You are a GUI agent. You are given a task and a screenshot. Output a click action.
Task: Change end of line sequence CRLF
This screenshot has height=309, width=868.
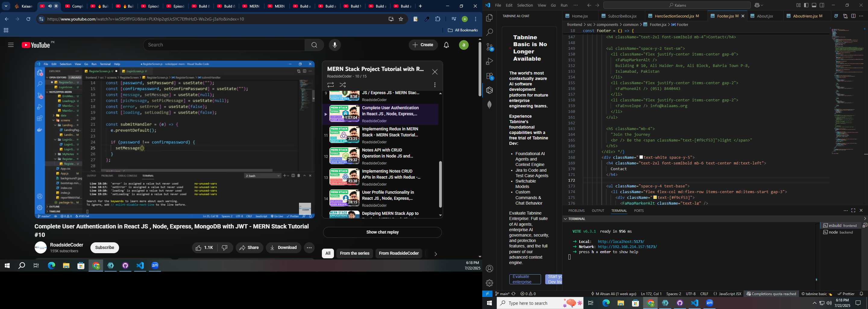pyautogui.click(x=704, y=294)
